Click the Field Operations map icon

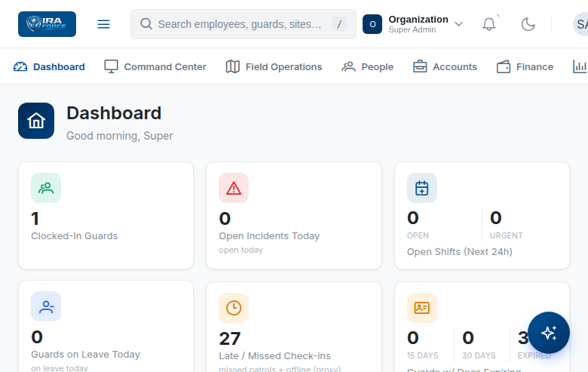[x=232, y=67]
